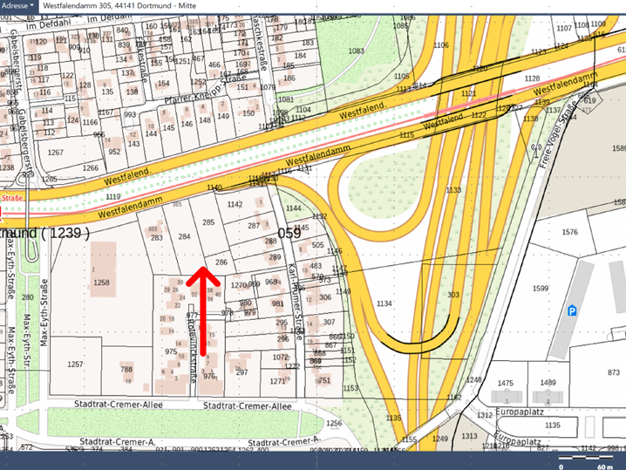Viewport: 626px width, 470px height.
Task: Click the red arrow marker on map
Action: 203,310
